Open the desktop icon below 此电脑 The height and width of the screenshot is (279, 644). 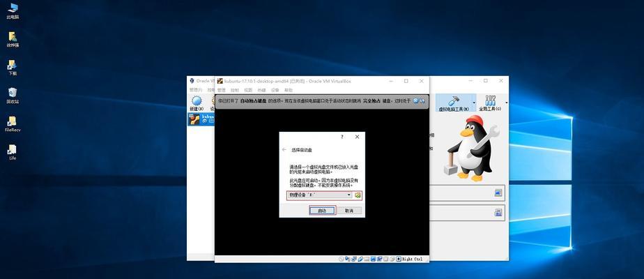(x=13, y=40)
